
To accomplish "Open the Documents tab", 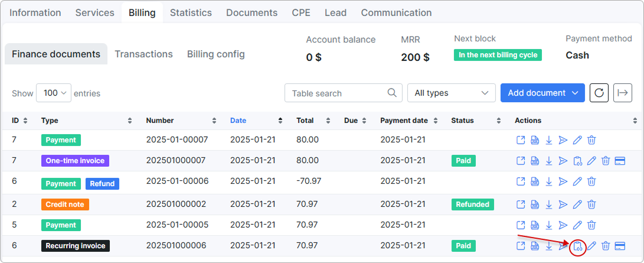I will [x=252, y=13].
